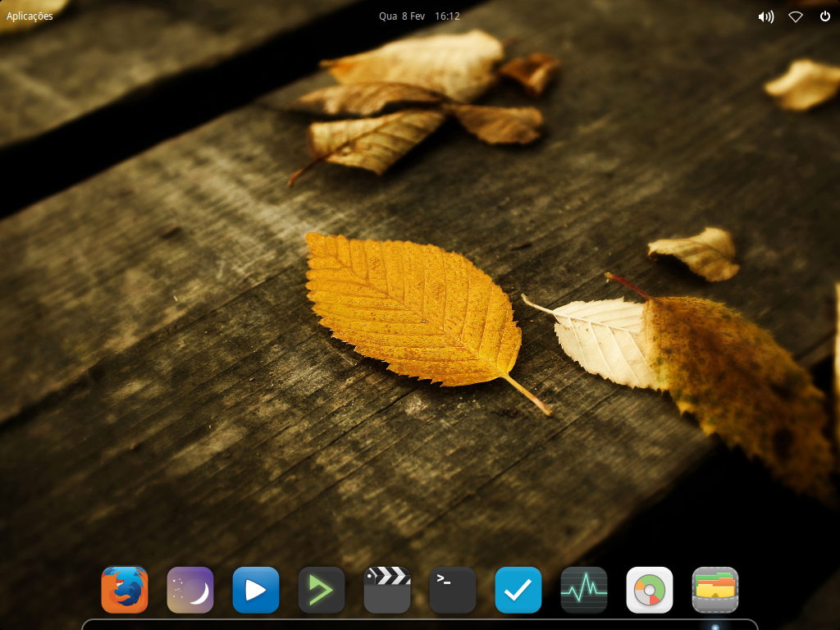Open the disc burner app
This screenshot has width=840, height=630.
click(650, 590)
